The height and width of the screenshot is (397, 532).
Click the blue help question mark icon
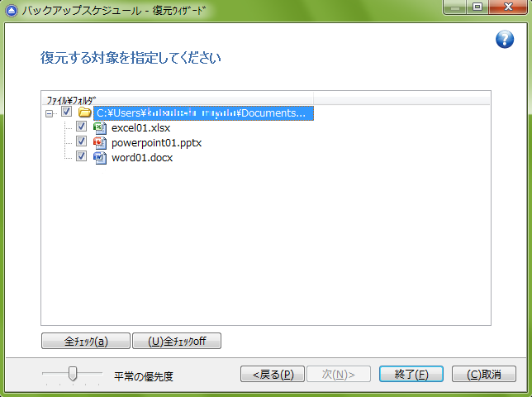(x=505, y=41)
